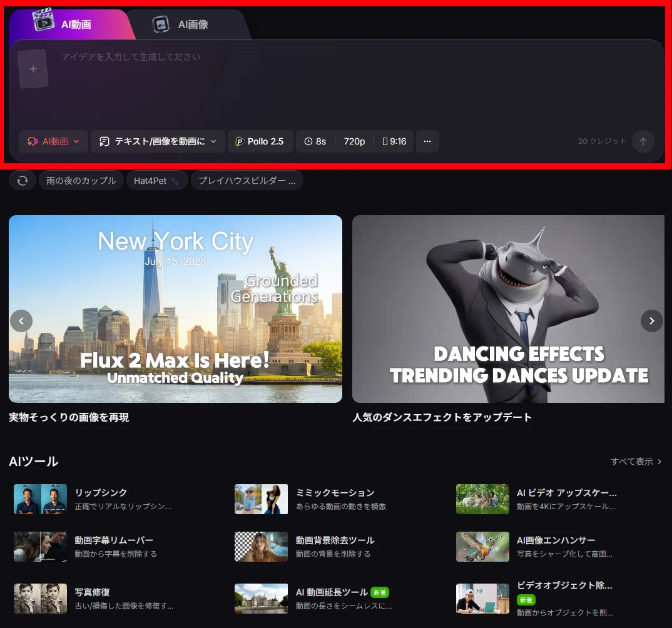This screenshot has height=628, width=672.
Task: Click the 動画背景除去ツール title
Action: [x=335, y=540]
